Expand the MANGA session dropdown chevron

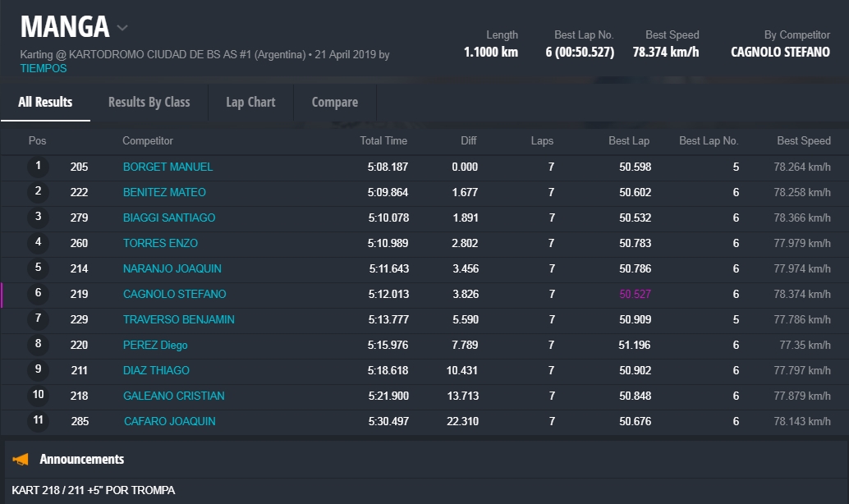point(122,28)
